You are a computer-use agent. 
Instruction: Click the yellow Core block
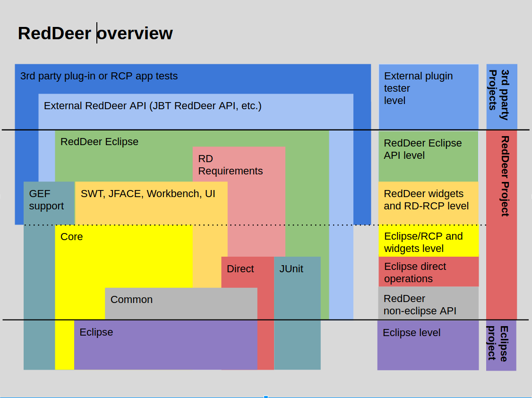[124, 256]
